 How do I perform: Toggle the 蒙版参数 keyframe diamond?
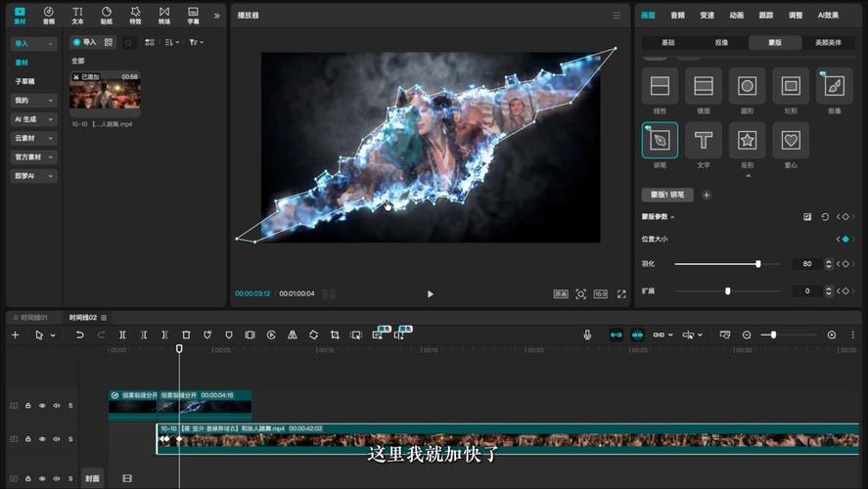coord(845,217)
